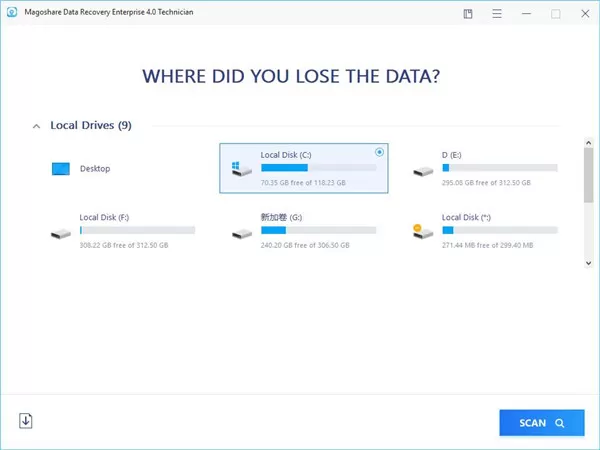Start scanning with the SCAN button

pyautogui.click(x=542, y=423)
